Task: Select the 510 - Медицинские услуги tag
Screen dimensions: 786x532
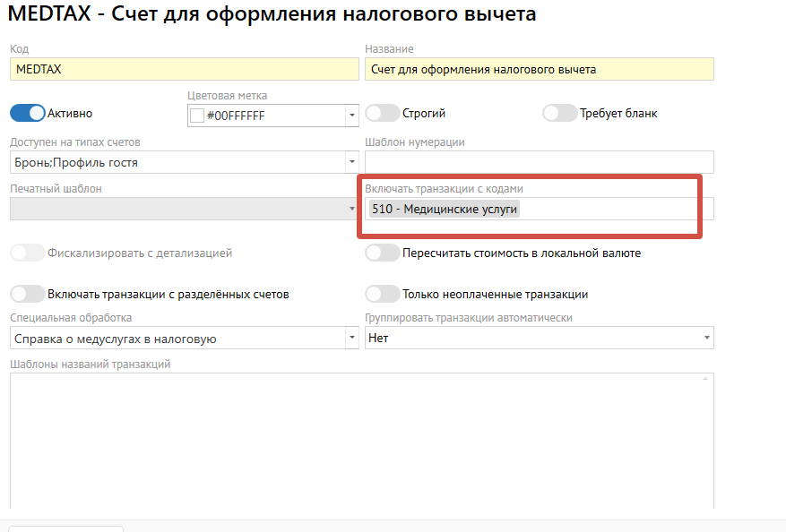Action: (x=445, y=209)
